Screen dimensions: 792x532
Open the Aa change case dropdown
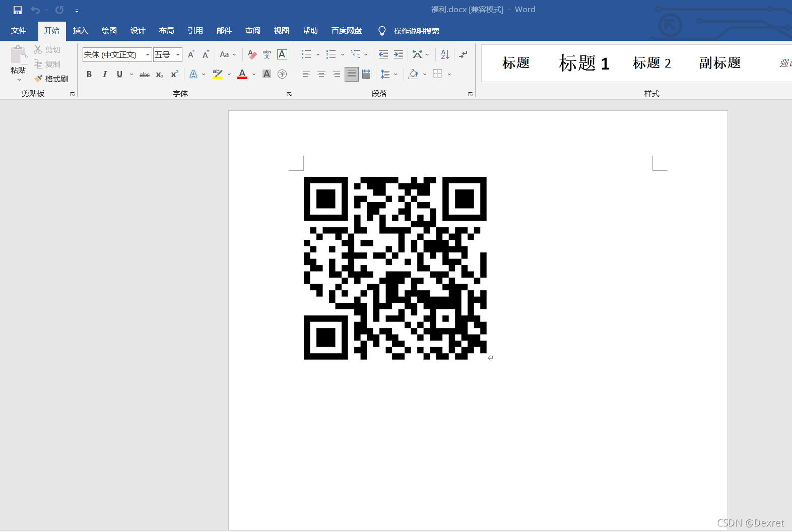[x=228, y=54]
